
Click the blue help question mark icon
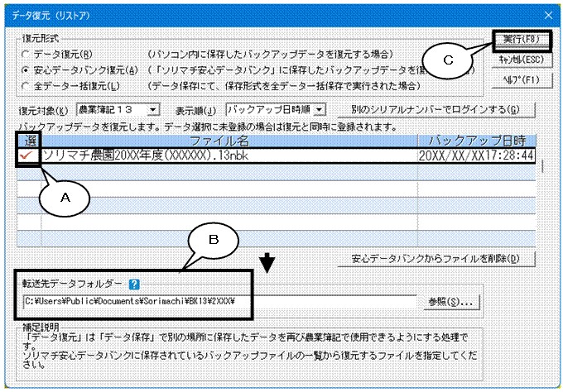(x=134, y=284)
